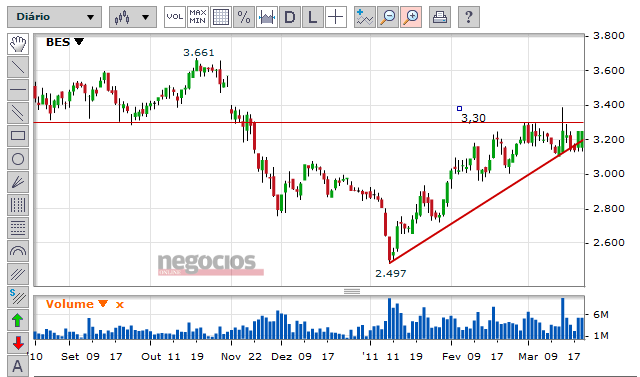Image resolution: width=640 pixels, height=377 pixels.
Task: Select the parallel channel lines tool
Action: tap(18, 113)
